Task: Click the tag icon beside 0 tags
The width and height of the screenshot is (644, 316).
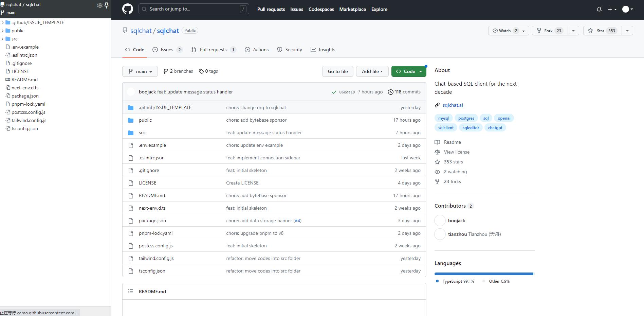Action: coord(201,71)
